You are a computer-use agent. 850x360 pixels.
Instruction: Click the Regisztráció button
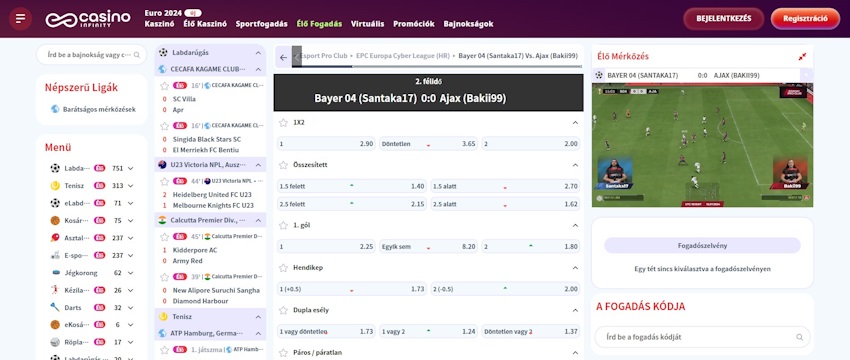click(805, 18)
